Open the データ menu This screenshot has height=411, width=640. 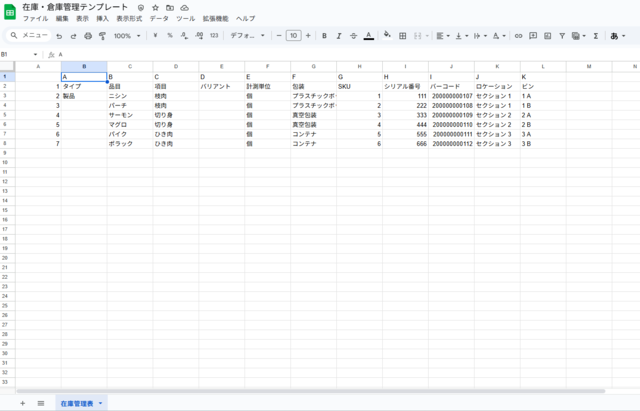[159, 19]
